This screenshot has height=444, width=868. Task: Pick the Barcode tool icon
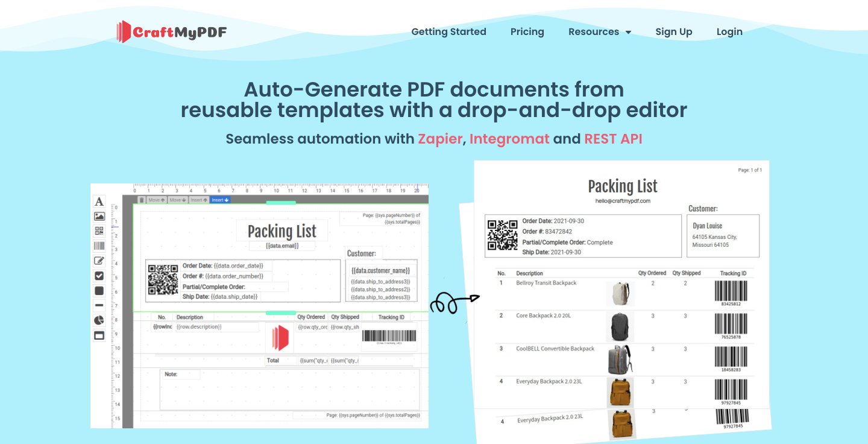point(99,246)
